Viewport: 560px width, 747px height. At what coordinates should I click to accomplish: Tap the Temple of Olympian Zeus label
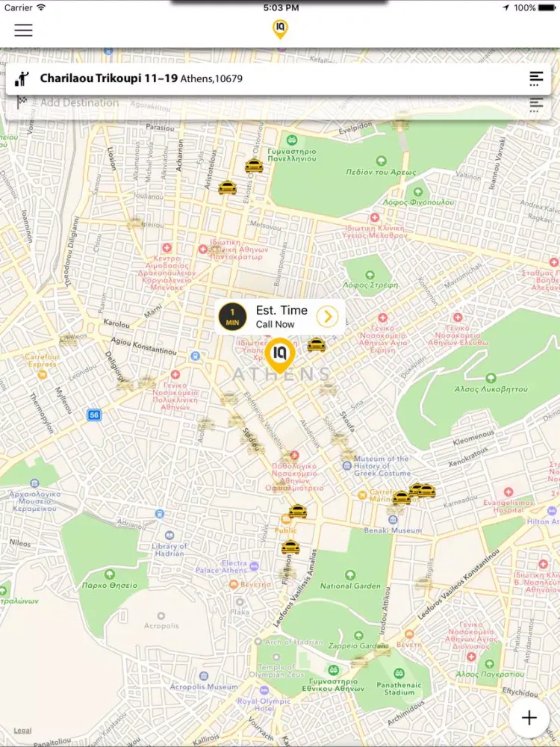click(277, 671)
